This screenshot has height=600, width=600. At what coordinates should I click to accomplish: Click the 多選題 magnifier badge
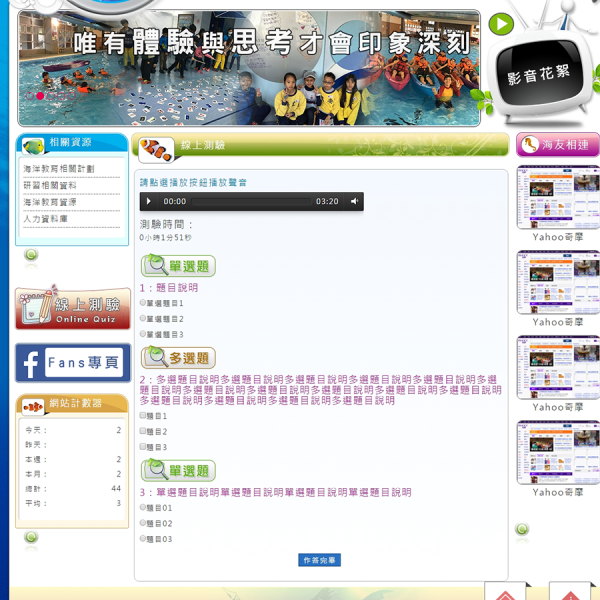(x=178, y=358)
